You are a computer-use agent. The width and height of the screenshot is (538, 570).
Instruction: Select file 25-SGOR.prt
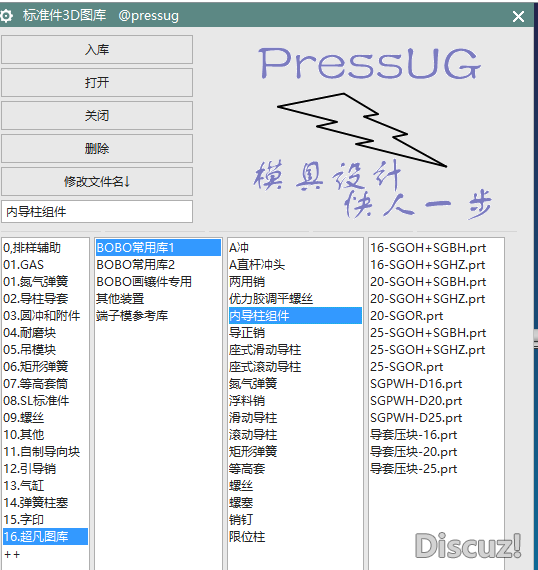coord(436,366)
